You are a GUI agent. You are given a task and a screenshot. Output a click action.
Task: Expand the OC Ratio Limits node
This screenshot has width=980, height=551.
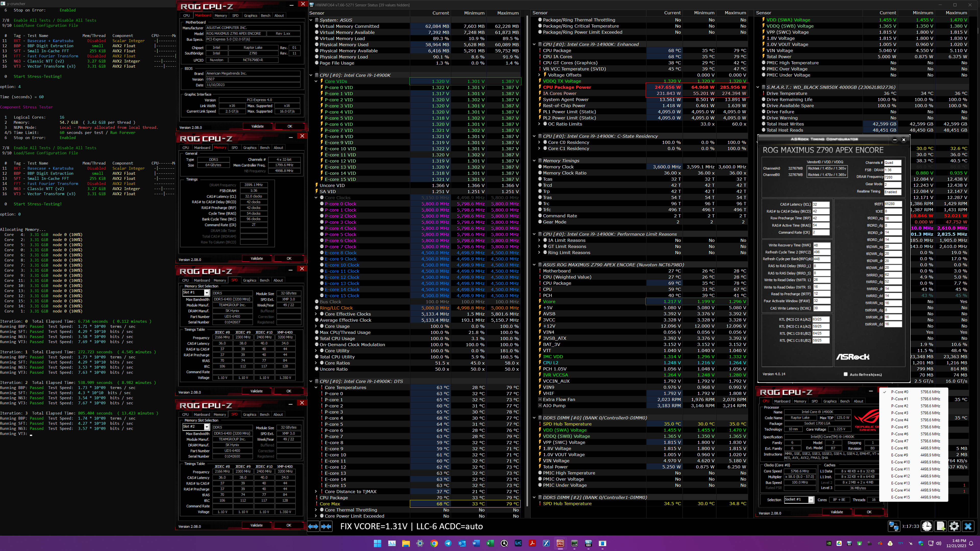[539, 124]
